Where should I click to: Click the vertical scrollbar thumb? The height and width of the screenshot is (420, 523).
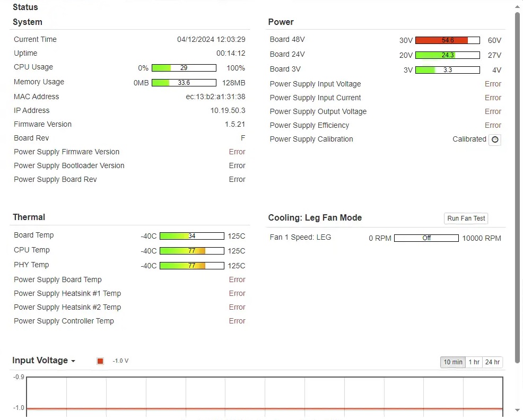[518, 180]
